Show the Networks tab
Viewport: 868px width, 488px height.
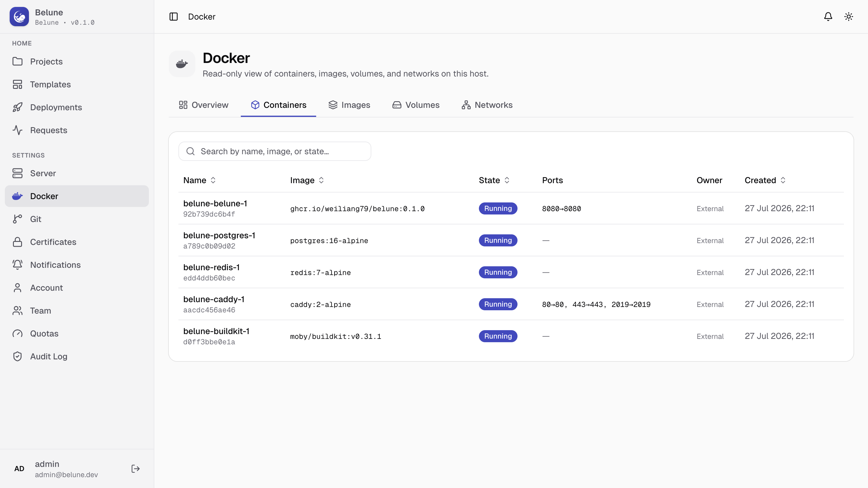[487, 105]
